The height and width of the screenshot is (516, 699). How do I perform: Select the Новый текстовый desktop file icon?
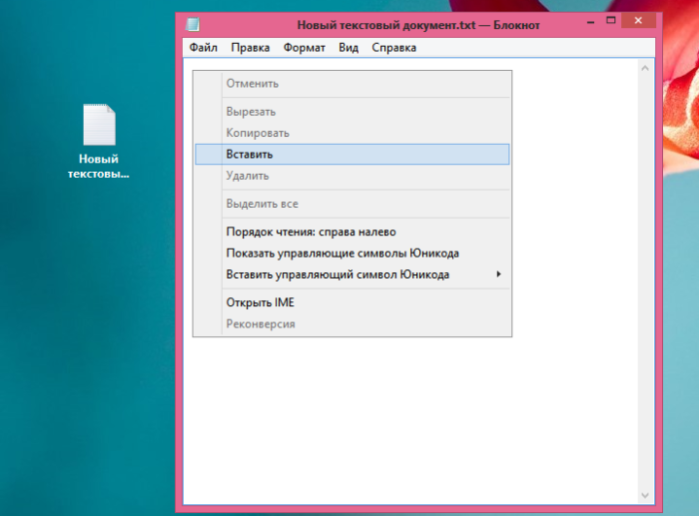click(x=99, y=142)
